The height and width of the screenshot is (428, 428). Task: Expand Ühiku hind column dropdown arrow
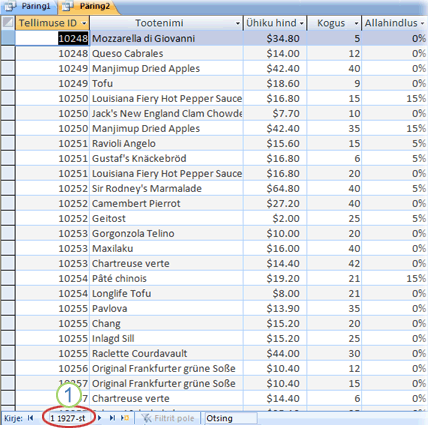(301, 23)
